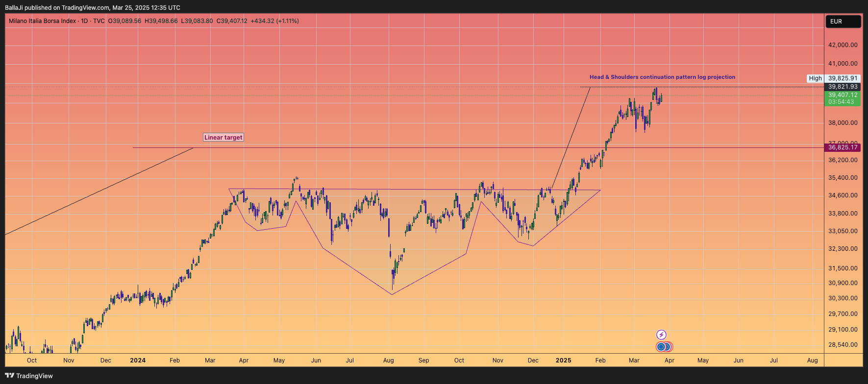Image resolution: width=868 pixels, height=384 pixels.
Task: Click the TradingView logo in the footer
Action: [29, 376]
